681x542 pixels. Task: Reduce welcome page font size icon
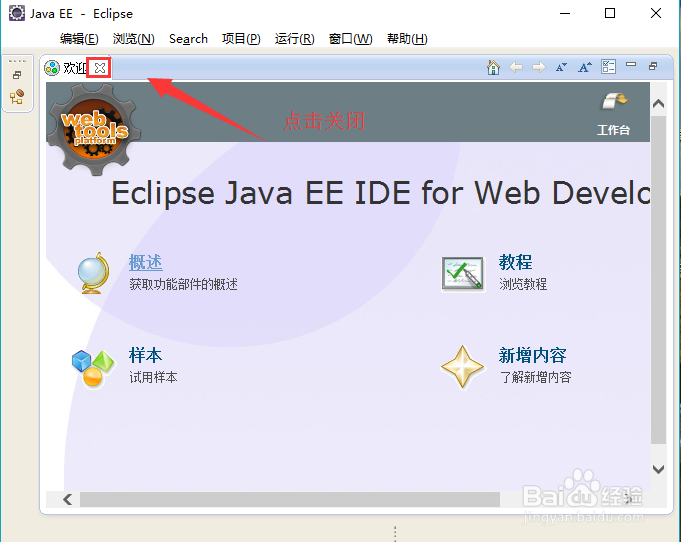click(561, 67)
